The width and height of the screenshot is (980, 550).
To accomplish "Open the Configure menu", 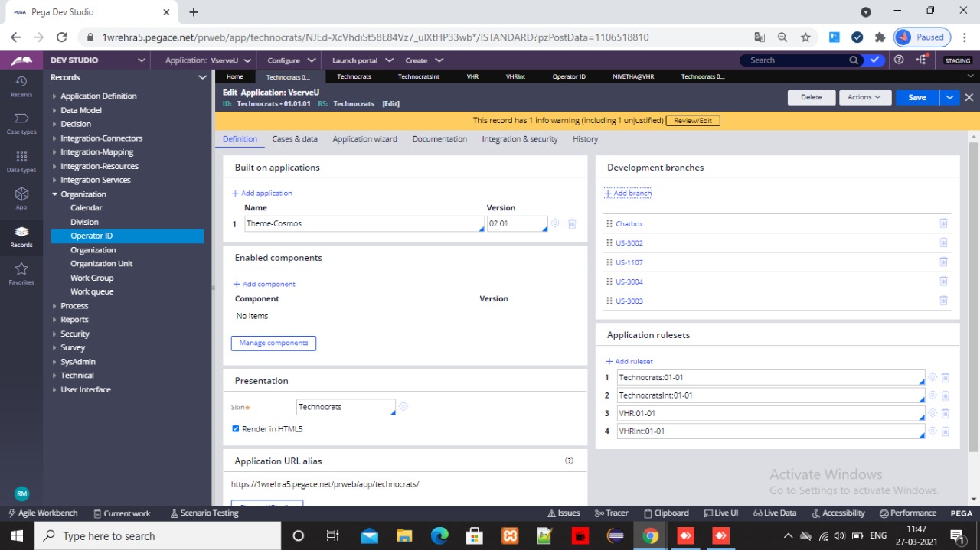I will pos(291,60).
